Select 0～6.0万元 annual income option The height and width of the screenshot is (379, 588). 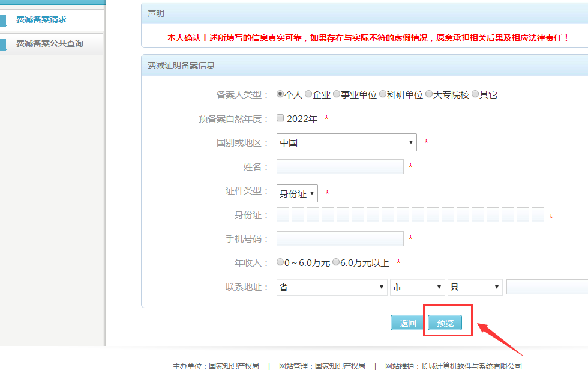click(280, 262)
